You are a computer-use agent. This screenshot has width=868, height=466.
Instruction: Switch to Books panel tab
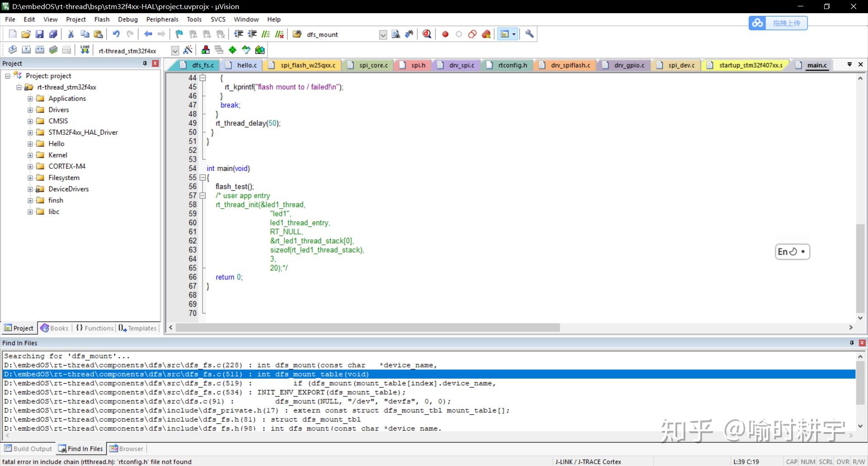[x=54, y=328]
